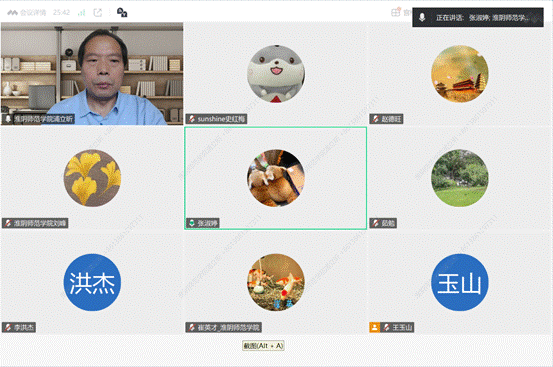
Task: Click the sunshine史红梅 name label
Action: click(x=221, y=119)
